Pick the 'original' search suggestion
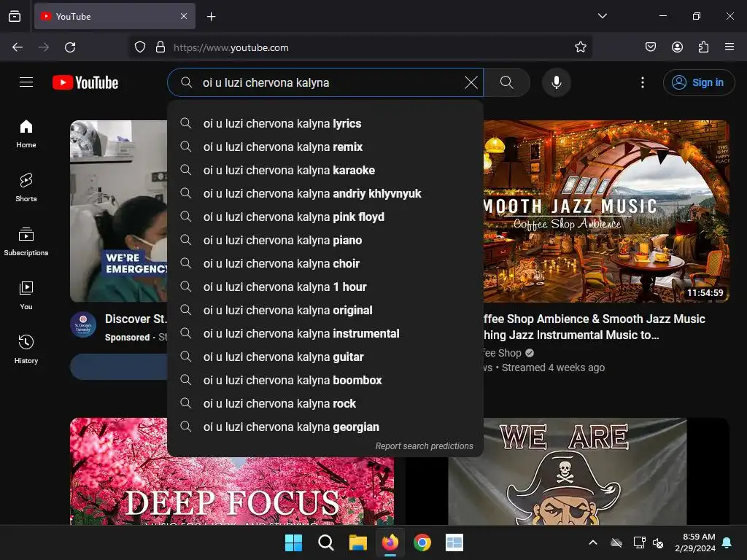This screenshot has width=747, height=560. click(325, 310)
